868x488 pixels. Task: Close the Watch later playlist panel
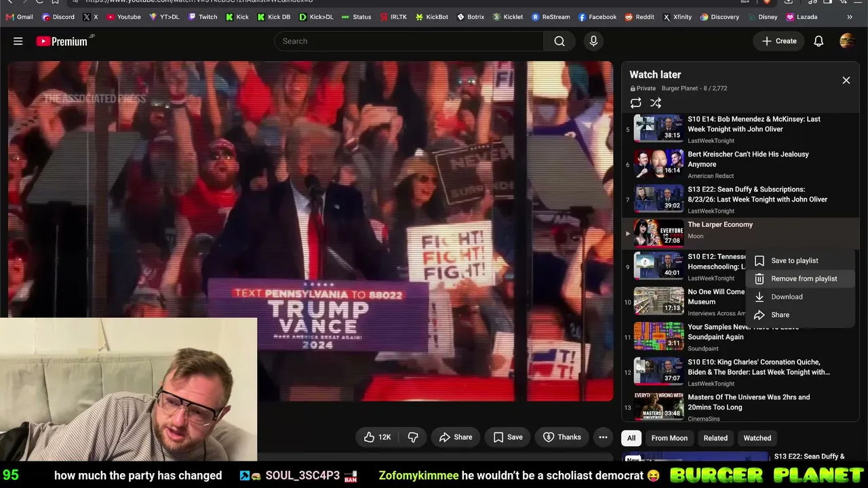point(846,81)
